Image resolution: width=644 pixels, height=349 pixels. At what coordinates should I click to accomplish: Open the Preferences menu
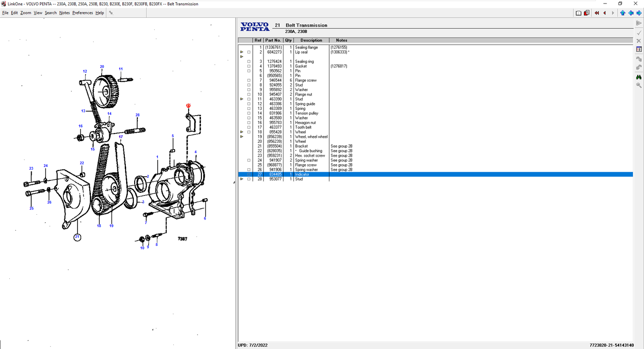coord(83,13)
